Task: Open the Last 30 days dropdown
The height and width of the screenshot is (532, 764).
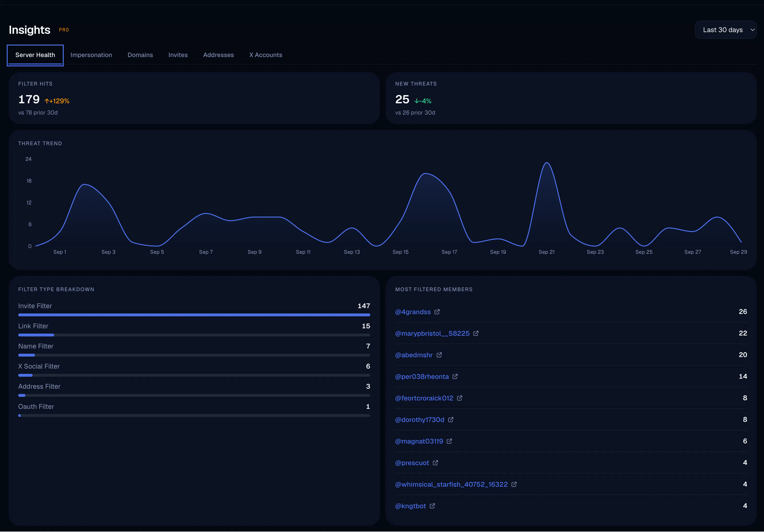Action: 725,30
